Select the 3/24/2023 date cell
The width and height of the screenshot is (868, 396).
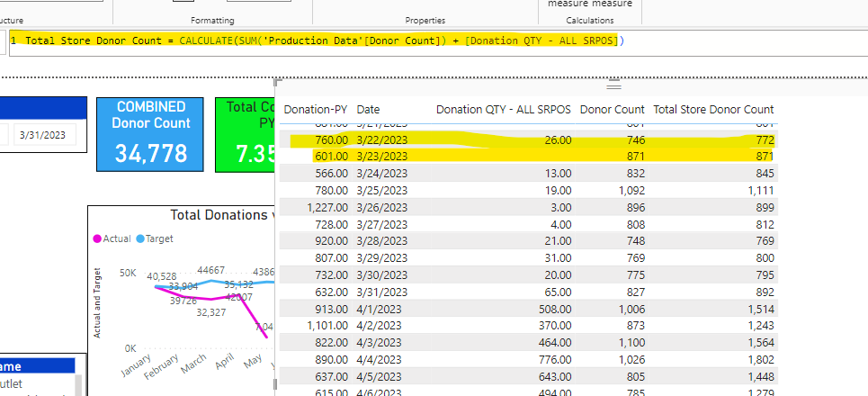382,174
